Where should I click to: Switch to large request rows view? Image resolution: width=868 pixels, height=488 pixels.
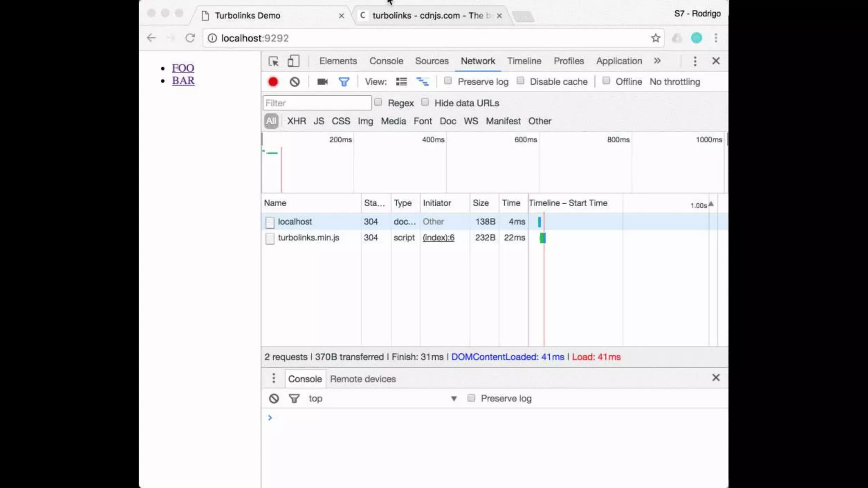tap(401, 82)
